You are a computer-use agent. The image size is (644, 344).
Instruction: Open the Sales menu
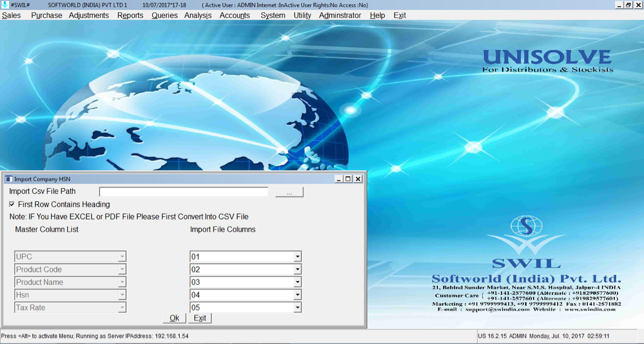click(11, 15)
